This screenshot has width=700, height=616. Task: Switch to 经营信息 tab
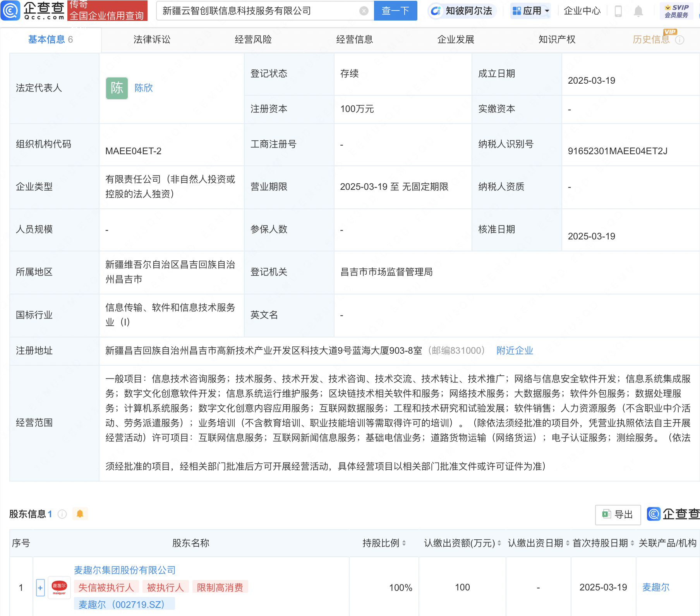(355, 40)
